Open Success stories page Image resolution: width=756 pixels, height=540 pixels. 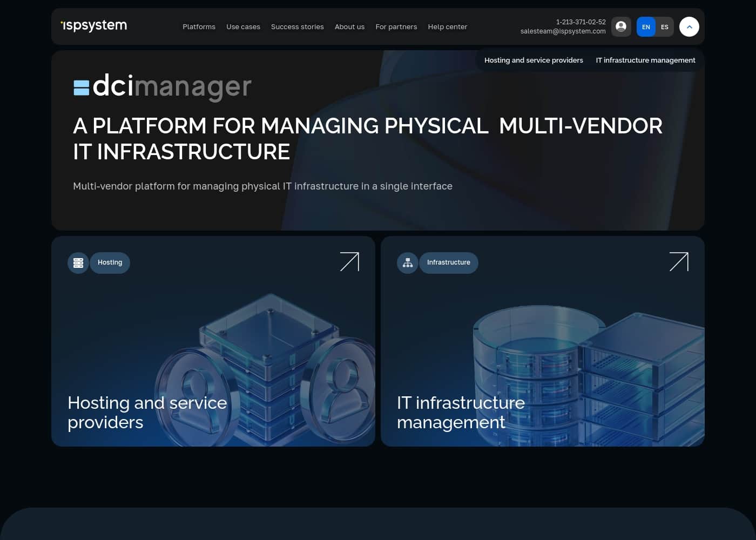point(298,26)
